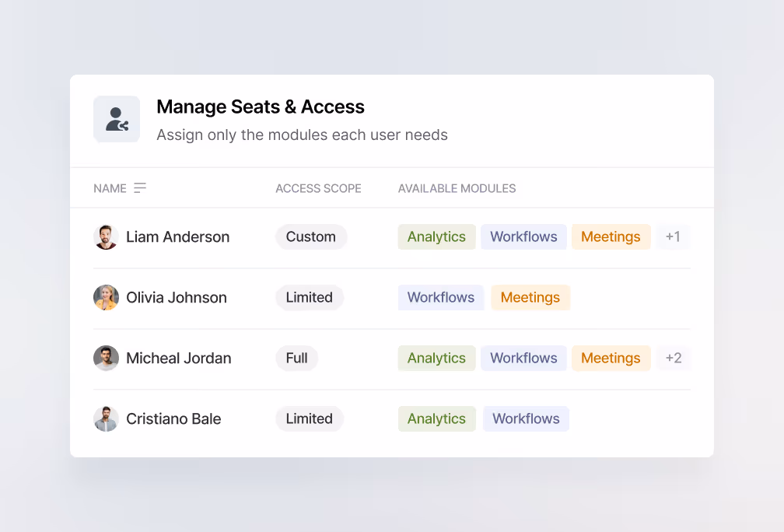Select Olivia Johnson's Workflows module tag

point(441,298)
